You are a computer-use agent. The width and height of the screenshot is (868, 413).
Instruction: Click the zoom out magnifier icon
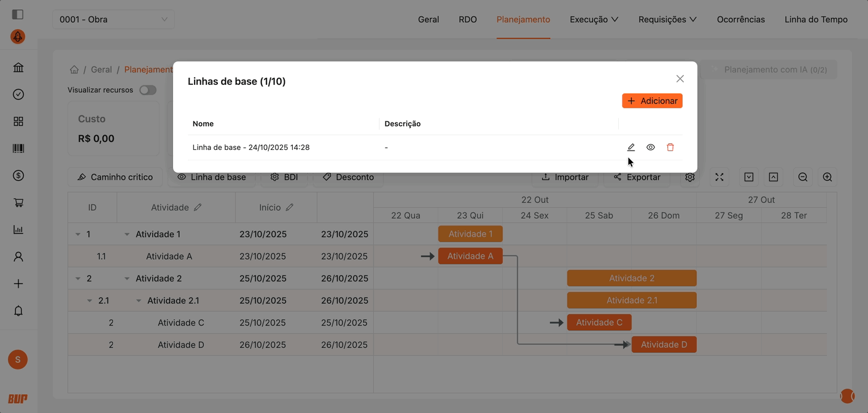coord(802,177)
